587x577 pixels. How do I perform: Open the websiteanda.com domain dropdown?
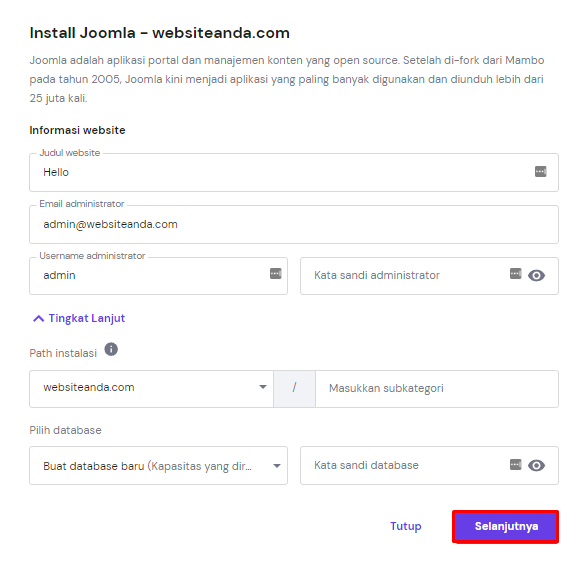point(152,389)
